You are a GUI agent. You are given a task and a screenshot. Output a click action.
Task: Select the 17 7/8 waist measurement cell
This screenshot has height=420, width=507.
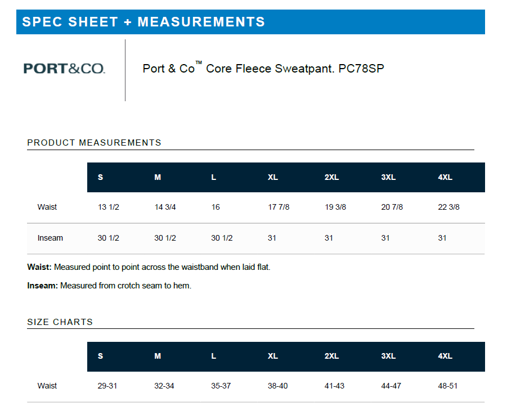(x=279, y=207)
